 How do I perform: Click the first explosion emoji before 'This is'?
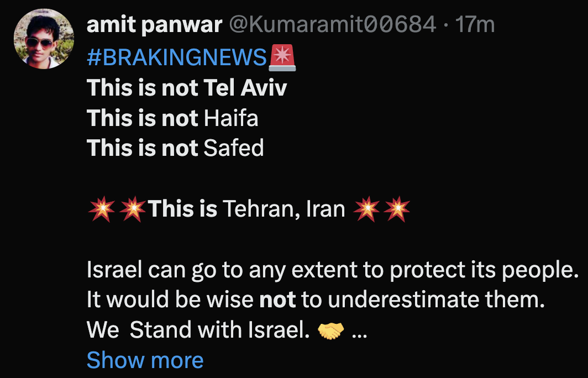point(101,209)
